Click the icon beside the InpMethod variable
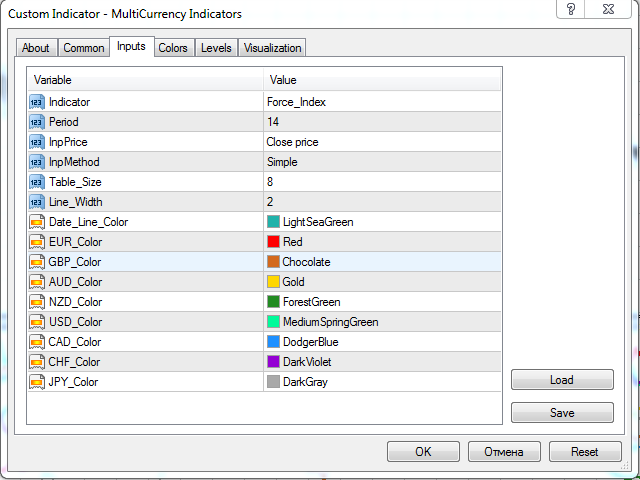 (x=37, y=162)
